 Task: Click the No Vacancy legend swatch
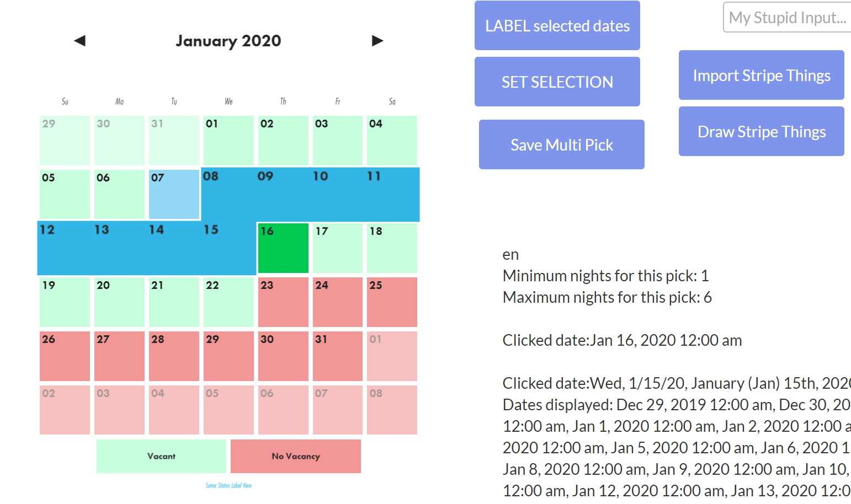[x=296, y=456]
